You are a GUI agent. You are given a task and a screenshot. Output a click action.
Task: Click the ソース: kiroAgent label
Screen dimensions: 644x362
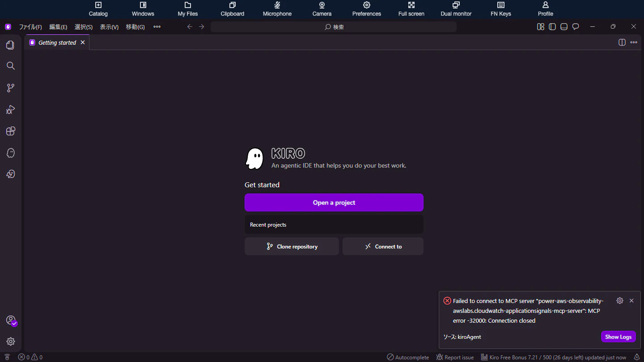[x=462, y=337]
